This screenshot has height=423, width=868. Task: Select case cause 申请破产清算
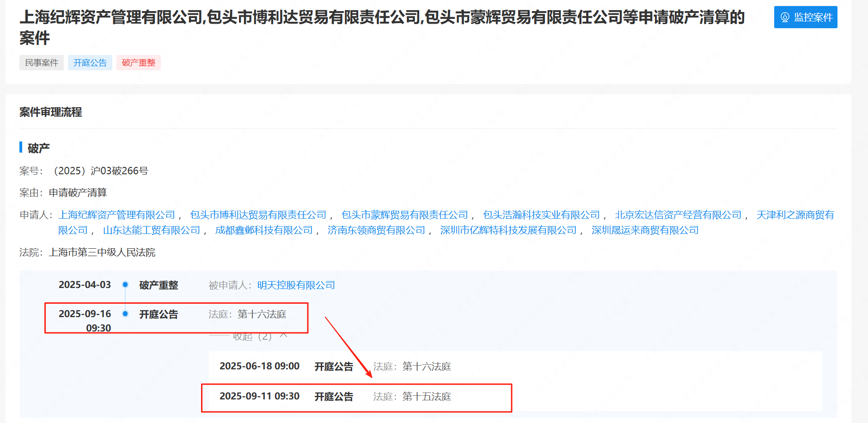point(78,193)
